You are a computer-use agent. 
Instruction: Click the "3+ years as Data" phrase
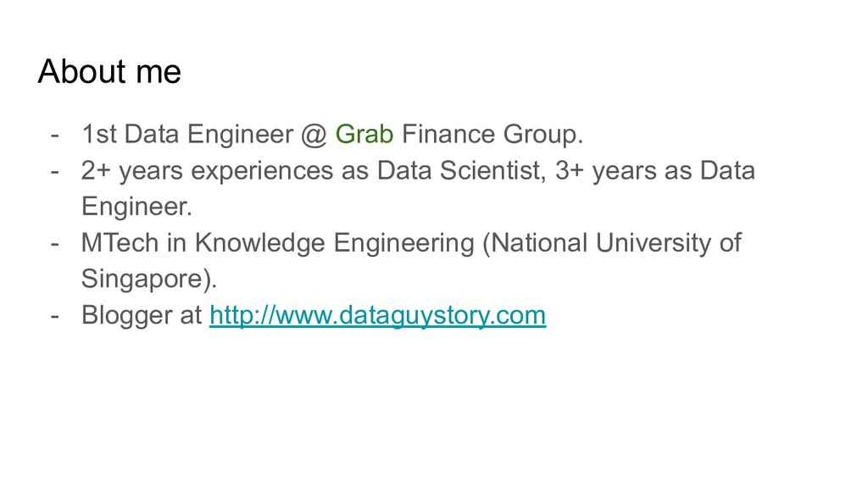point(655,170)
